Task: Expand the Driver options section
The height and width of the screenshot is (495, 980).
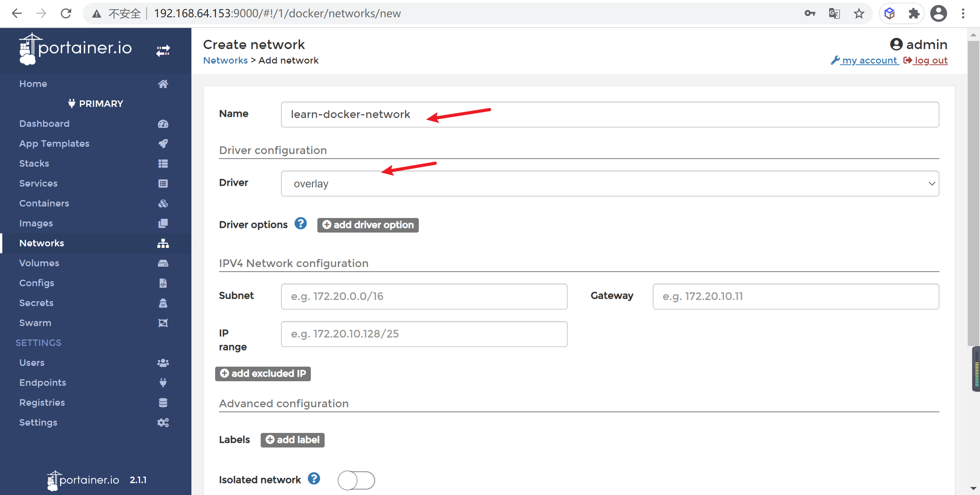Action: pyautogui.click(x=367, y=225)
